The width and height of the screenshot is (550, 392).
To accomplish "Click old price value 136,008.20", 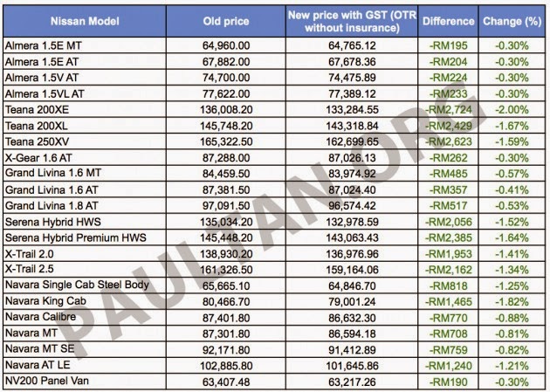I will tap(226, 110).
